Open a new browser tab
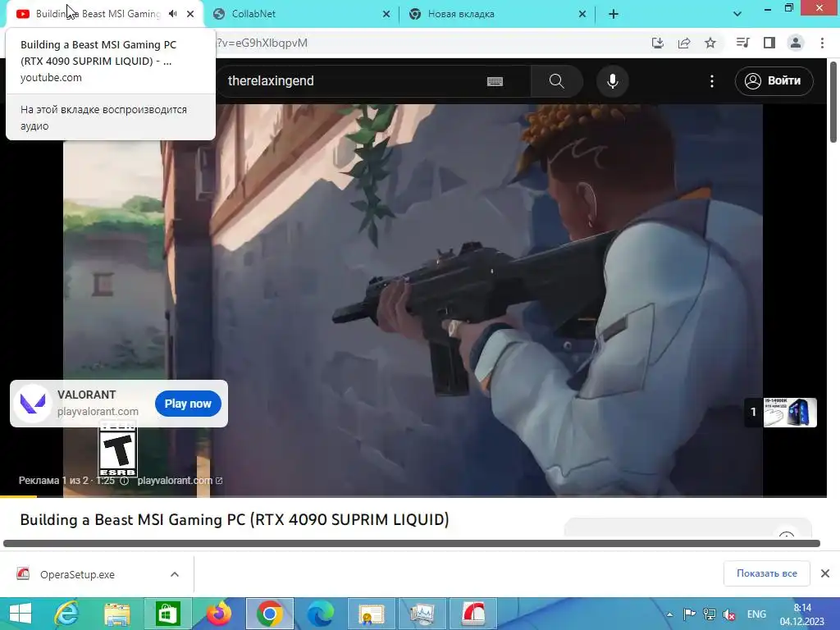The width and height of the screenshot is (840, 630). coord(614,14)
